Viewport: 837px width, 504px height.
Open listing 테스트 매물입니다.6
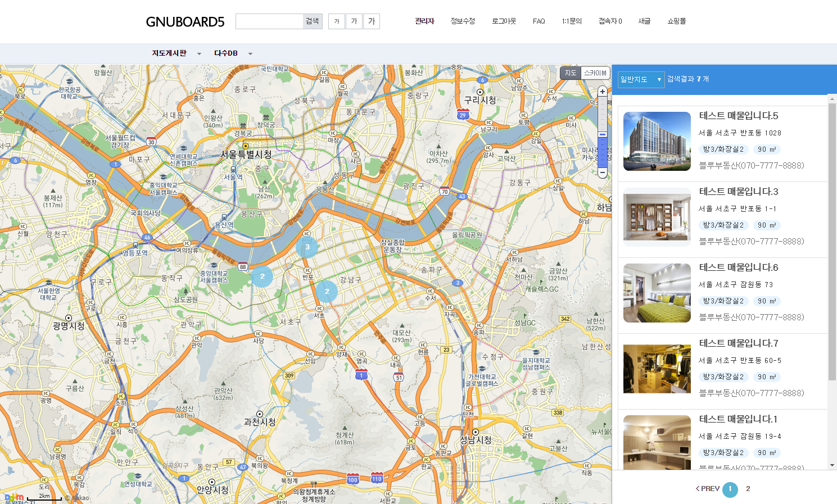coord(738,267)
